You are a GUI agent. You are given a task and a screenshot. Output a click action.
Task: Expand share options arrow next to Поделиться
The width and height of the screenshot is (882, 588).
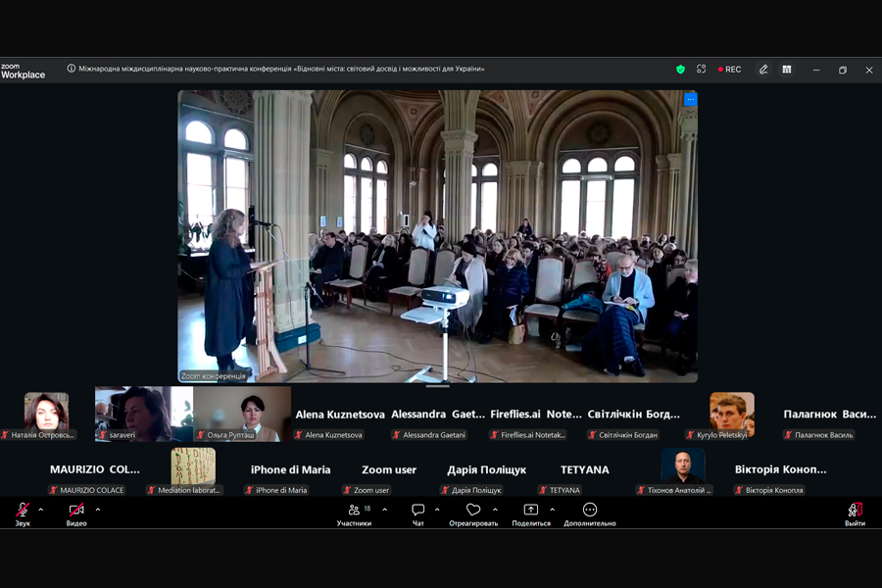click(552, 510)
